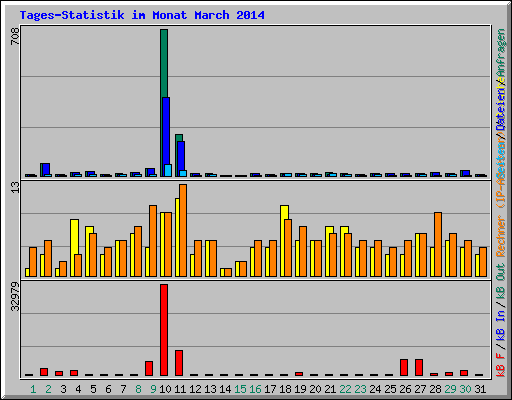Click the orange bar for day 28
The height and width of the screenshot is (400, 512).
[x=438, y=244]
